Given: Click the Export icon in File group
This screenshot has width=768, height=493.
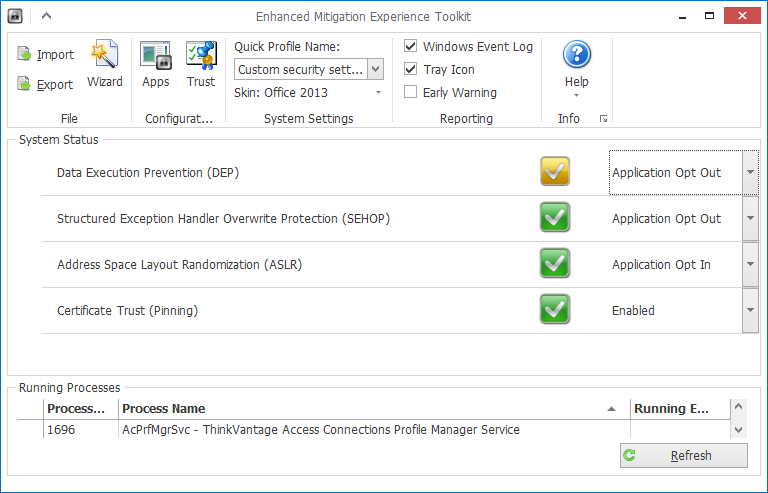Looking at the screenshot, I should 25,85.
